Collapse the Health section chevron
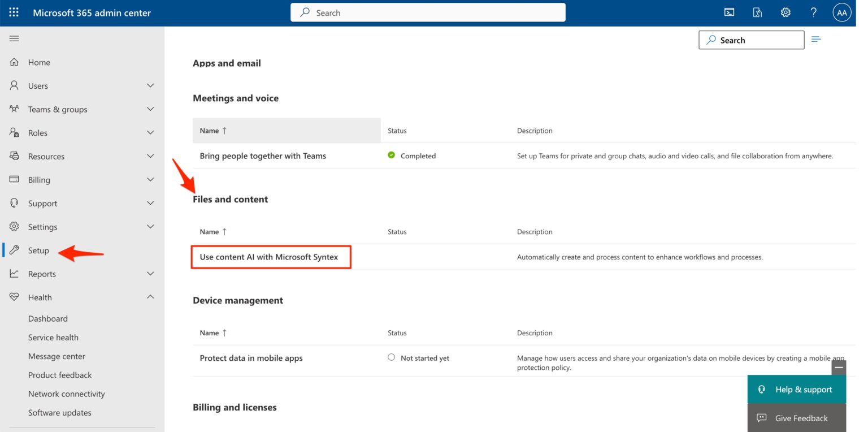 click(150, 296)
